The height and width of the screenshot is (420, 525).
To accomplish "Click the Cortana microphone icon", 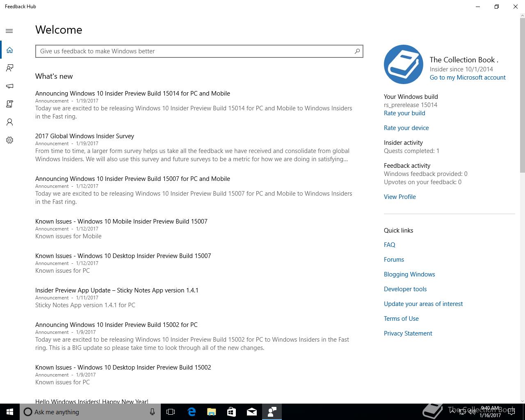I will pyautogui.click(x=152, y=412).
